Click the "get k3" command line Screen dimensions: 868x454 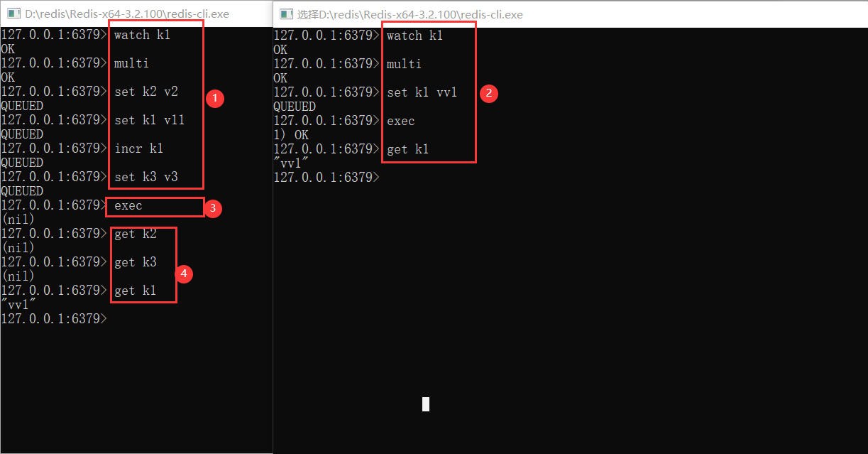(x=135, y=262)
